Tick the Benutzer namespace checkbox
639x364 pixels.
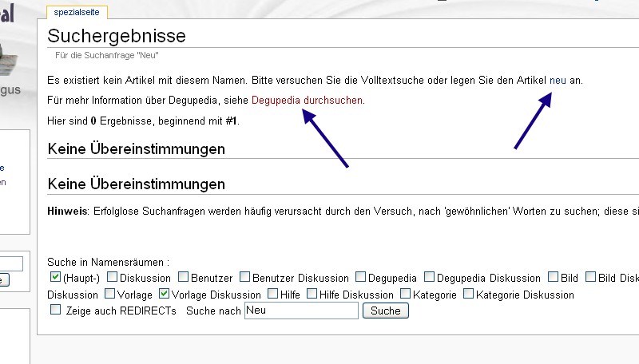(x=184, y=278)
